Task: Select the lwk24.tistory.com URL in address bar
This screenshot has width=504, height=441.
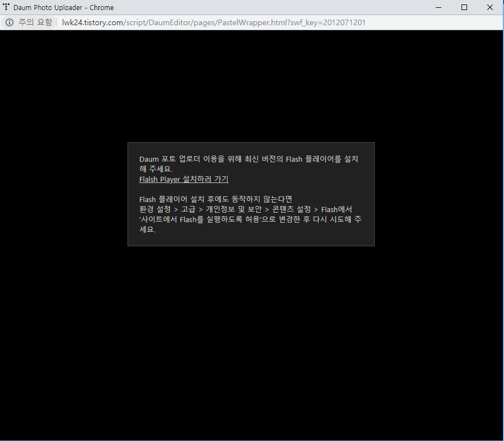Action: tap(214, 22)
